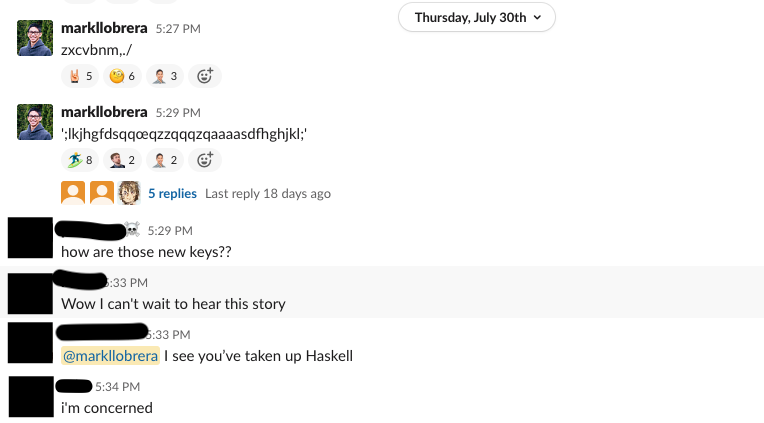Open the 5 replies thread

point(172,193)
